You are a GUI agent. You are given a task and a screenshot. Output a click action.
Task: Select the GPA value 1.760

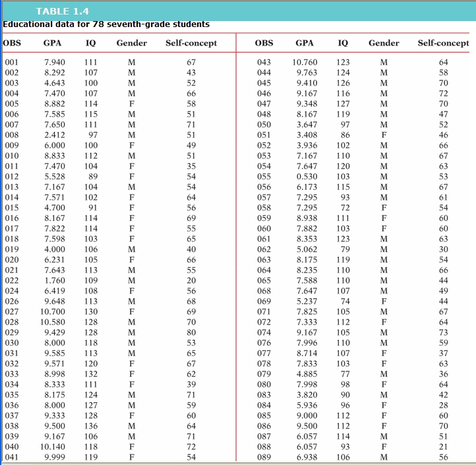coord(54,280)
